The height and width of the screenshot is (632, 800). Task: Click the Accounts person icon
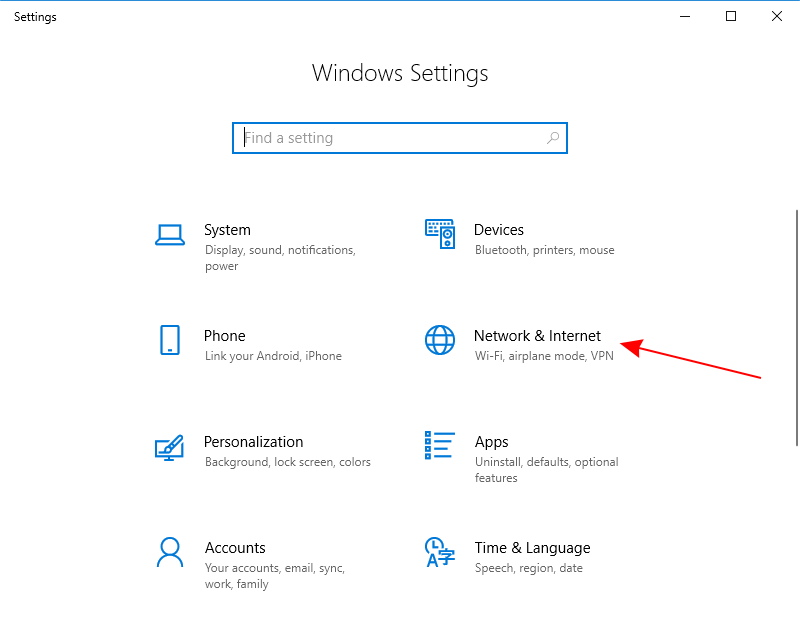coord(170,552)
